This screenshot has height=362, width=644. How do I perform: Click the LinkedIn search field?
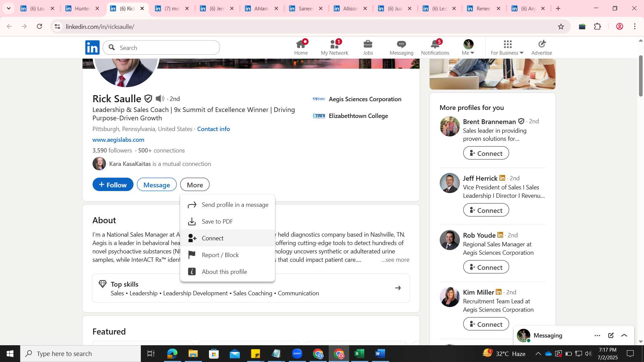(x=161, y=48)
